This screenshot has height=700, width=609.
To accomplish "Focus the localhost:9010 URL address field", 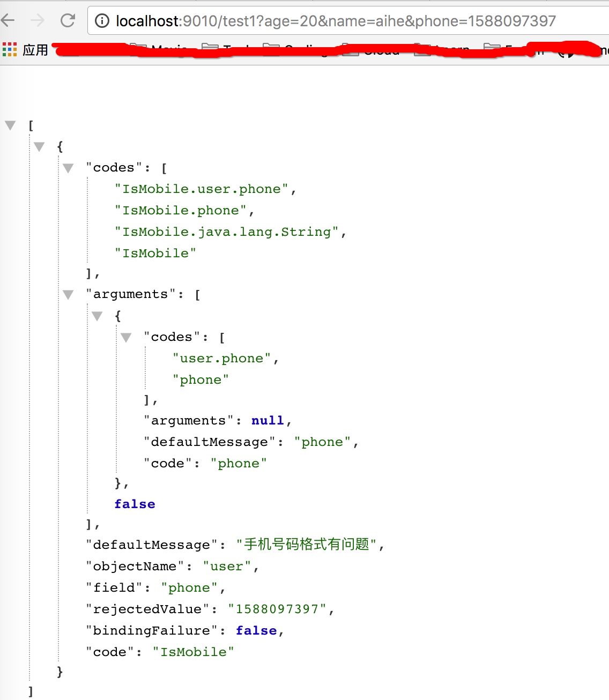I will (x=348, y=21).
